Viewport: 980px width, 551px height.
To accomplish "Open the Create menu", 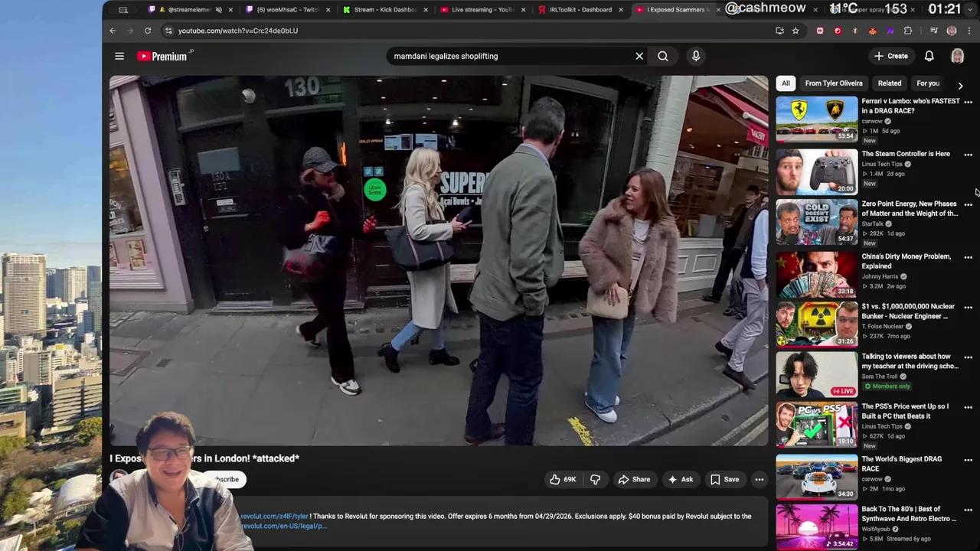I will coord(891,56).
